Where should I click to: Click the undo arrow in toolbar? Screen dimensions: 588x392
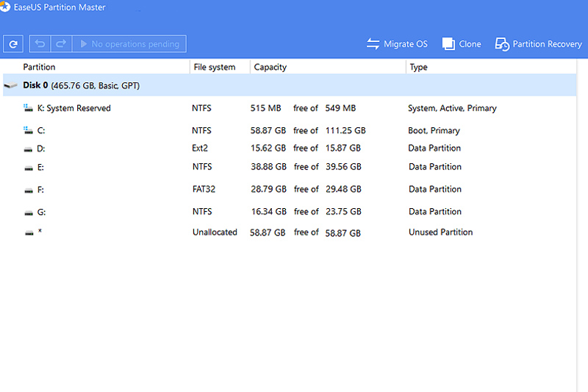pyautogui.click(x=40, y=44)
